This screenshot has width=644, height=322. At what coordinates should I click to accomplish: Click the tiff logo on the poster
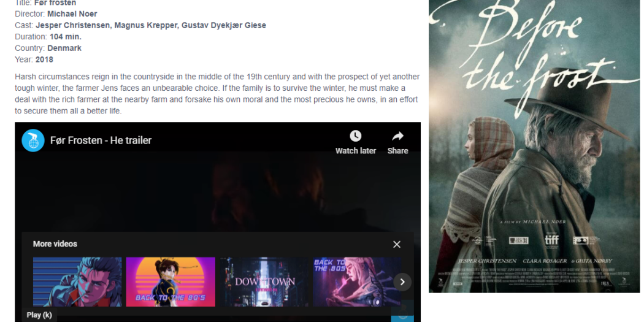click(551, 240)
